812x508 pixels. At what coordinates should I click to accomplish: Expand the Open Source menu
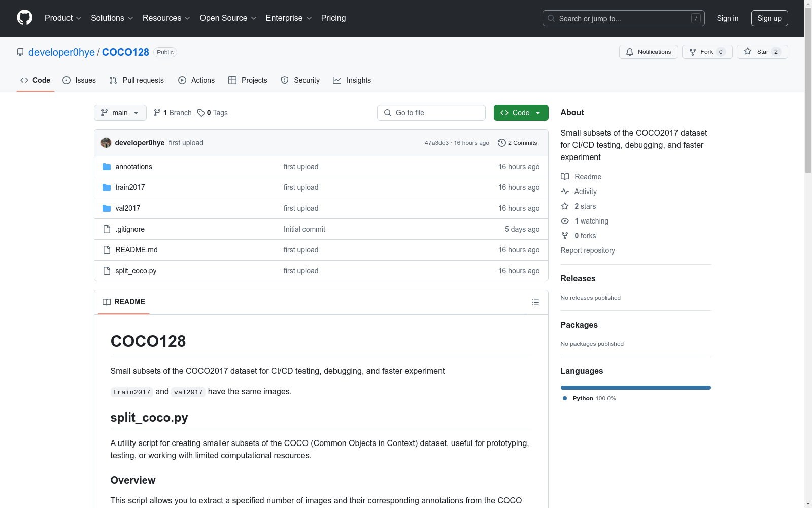tap(228, 18)
